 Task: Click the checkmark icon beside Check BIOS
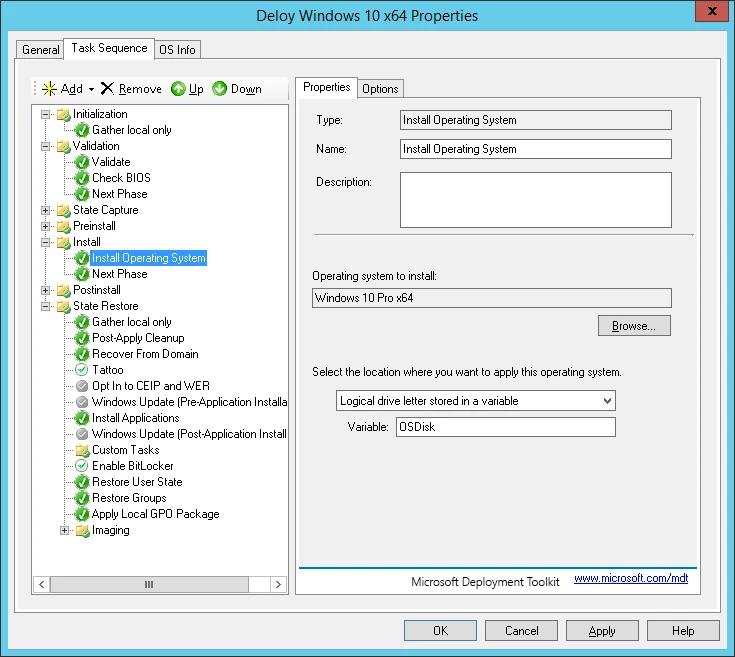coord(82,178)
